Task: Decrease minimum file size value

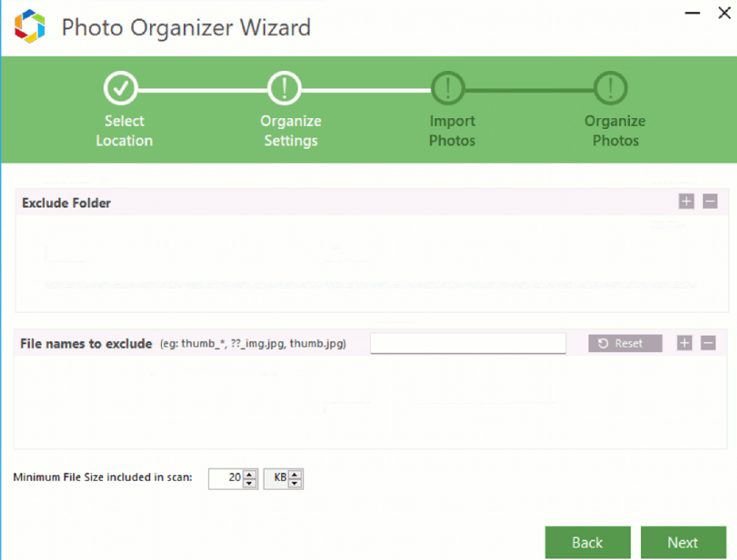Action: click(x=250, y=483)
